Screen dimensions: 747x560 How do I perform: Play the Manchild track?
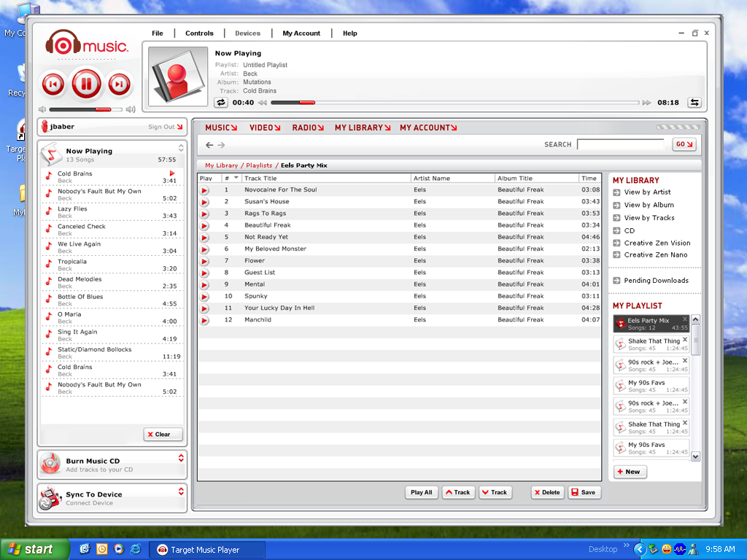204,320
